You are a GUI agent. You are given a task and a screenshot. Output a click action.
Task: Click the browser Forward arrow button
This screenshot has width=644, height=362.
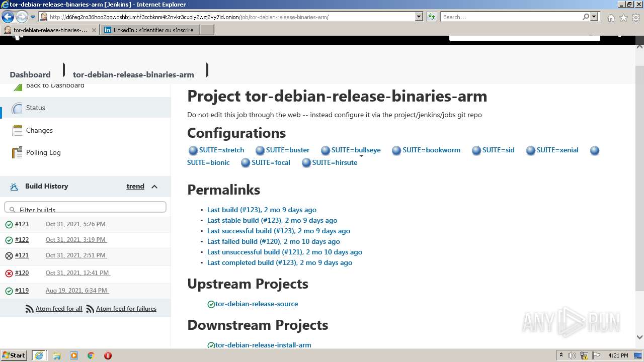pos(21,17)
